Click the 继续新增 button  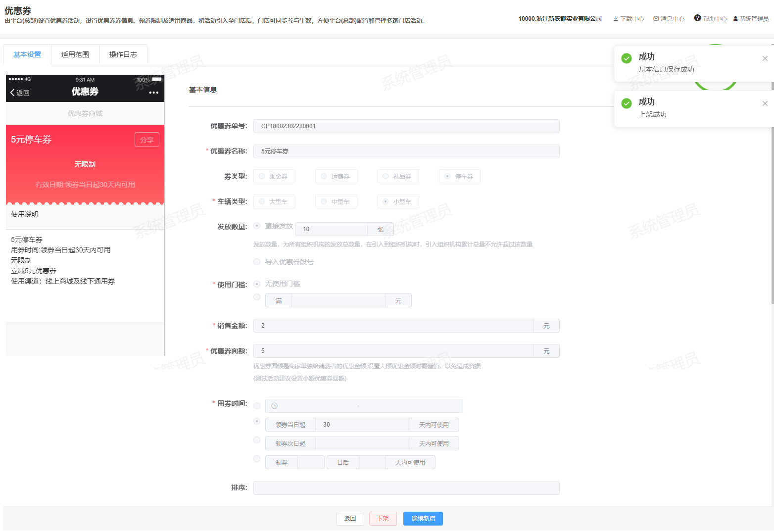pyautogui.click(x=423, y=519)
